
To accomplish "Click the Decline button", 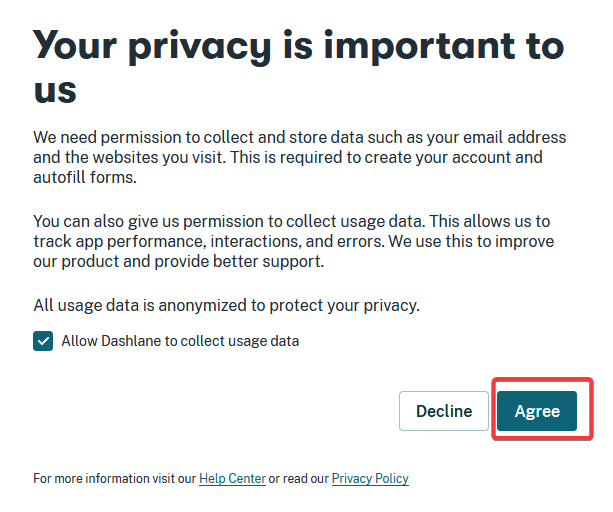I will (444, 411).
